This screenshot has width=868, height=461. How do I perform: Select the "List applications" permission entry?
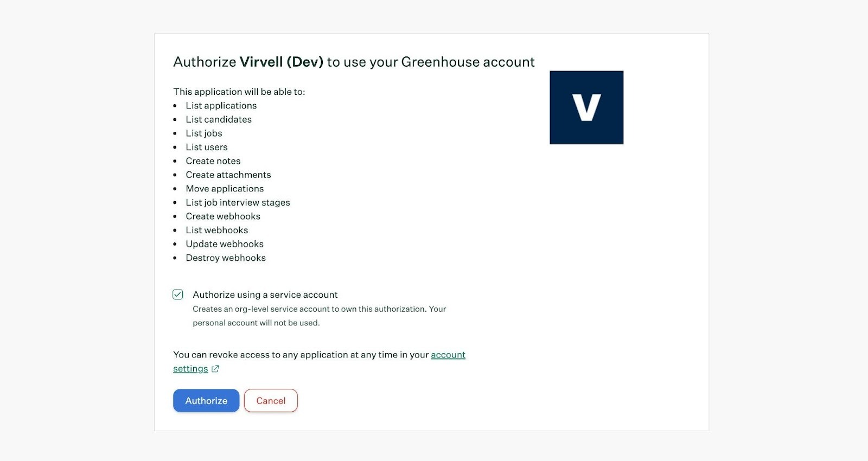point(221,105)
